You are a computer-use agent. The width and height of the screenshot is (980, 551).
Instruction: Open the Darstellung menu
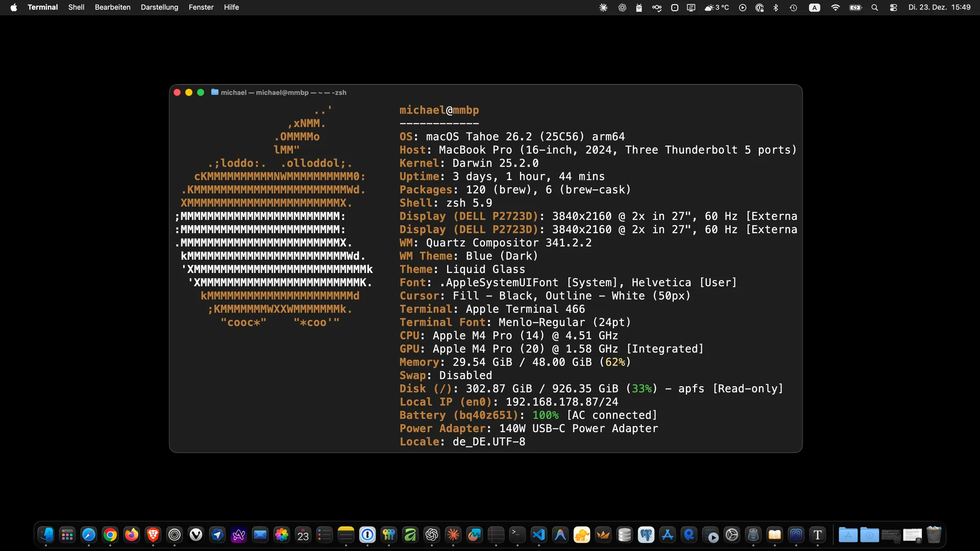click(159, 7)
